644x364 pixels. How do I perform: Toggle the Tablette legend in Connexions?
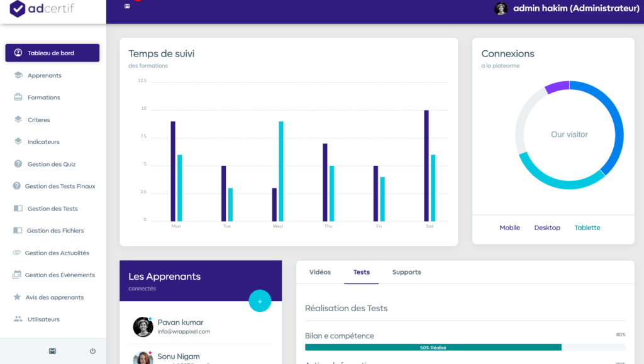[x=587, y=228]
